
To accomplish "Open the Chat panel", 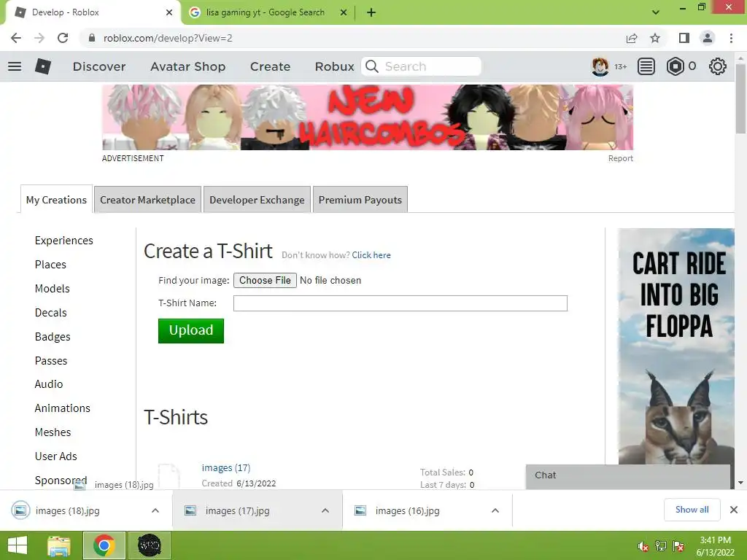I will coord(628,476).
